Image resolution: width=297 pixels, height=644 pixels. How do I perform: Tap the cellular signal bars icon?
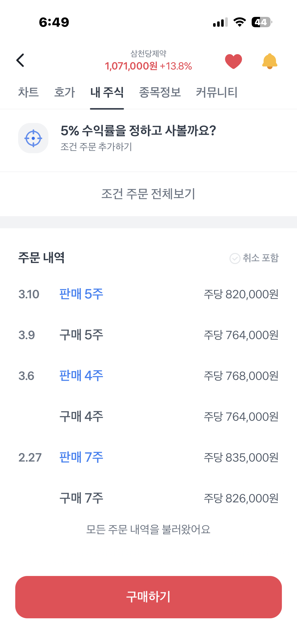[220, 22]
